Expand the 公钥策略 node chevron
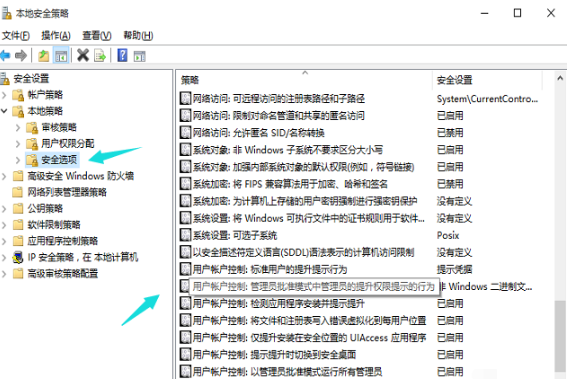Image resolution: width=571 pixels, height=383 pixels. (4, 209)
